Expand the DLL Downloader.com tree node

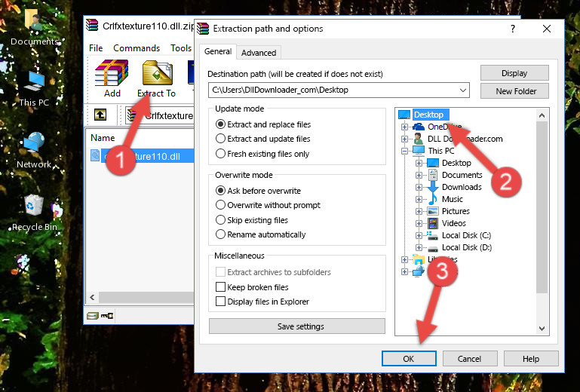point(405,139)
